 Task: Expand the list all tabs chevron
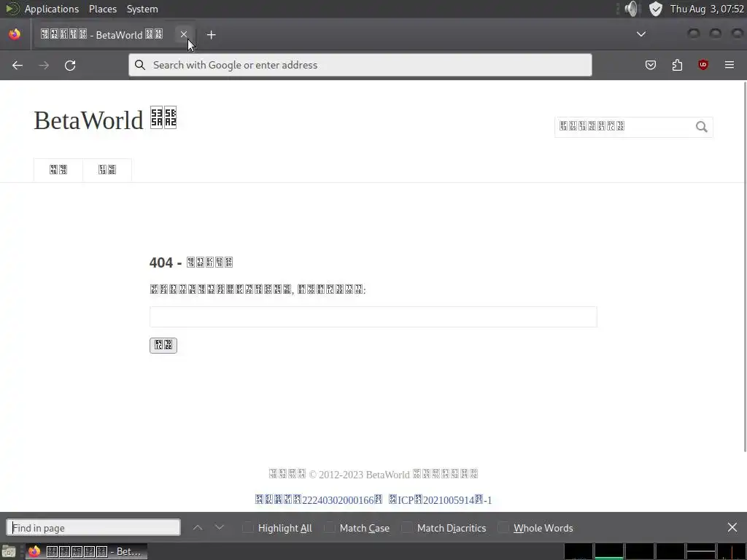point(641,34)
